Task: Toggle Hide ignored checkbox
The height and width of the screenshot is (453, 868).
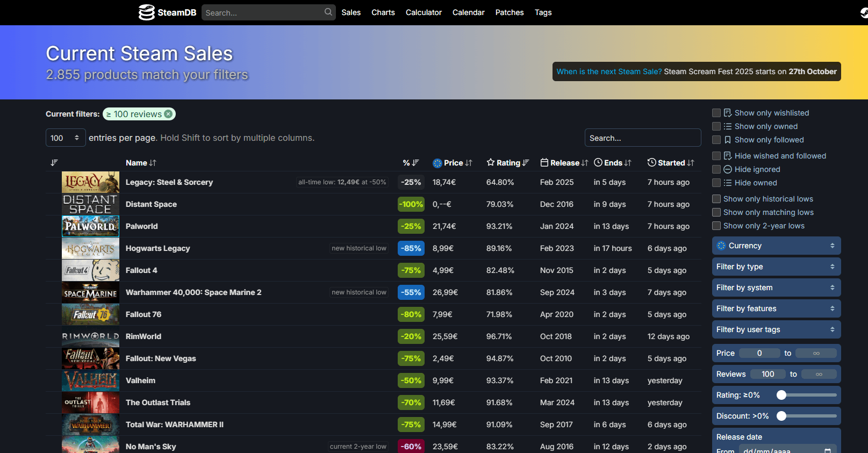Action: pos(716,169)
